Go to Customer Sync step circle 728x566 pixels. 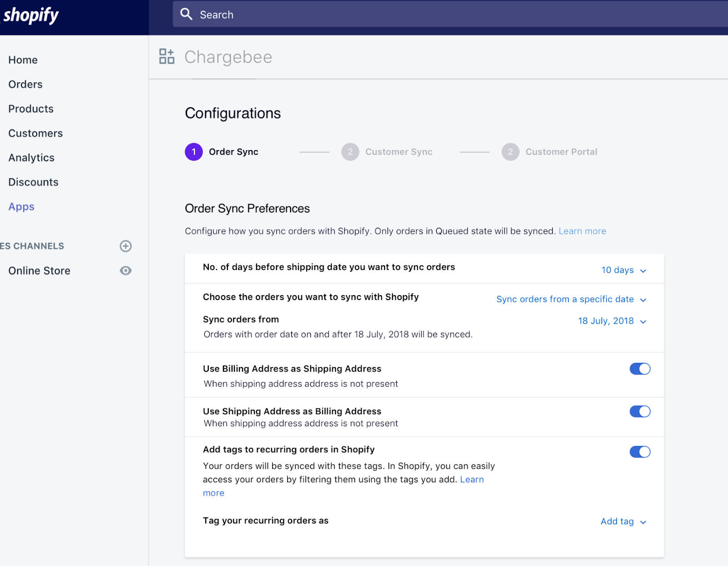point(350,152)
